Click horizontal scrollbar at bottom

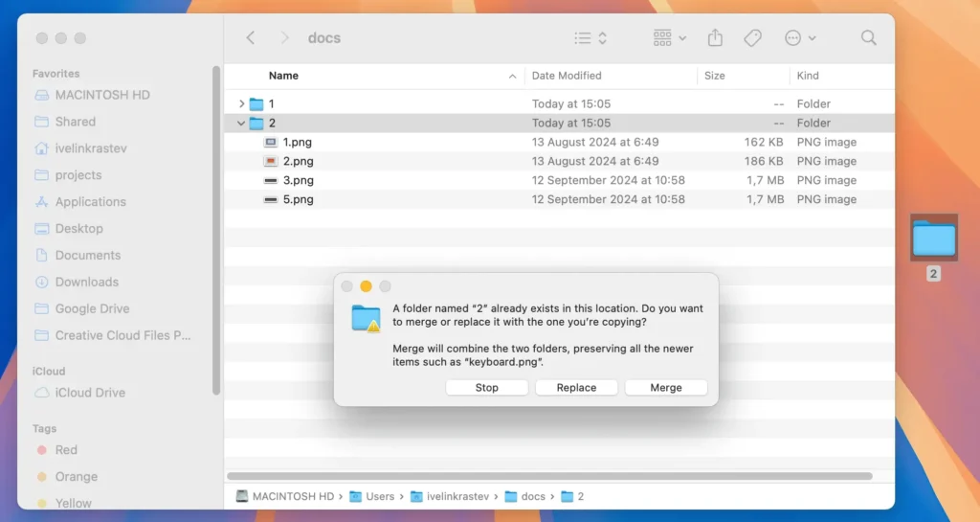[549, 476]
